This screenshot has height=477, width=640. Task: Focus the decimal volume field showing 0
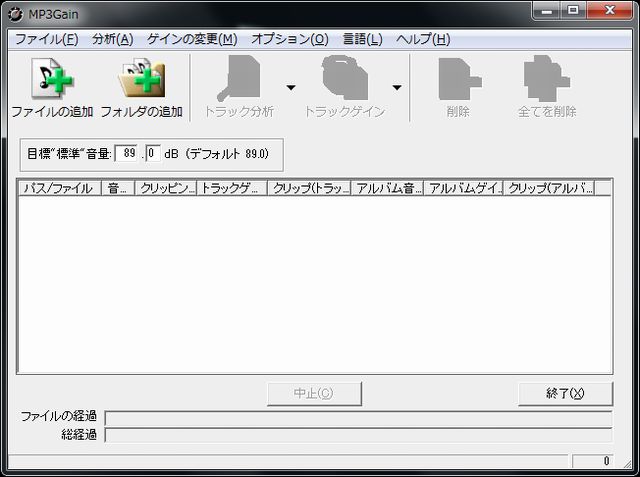[x=153, y=153]
